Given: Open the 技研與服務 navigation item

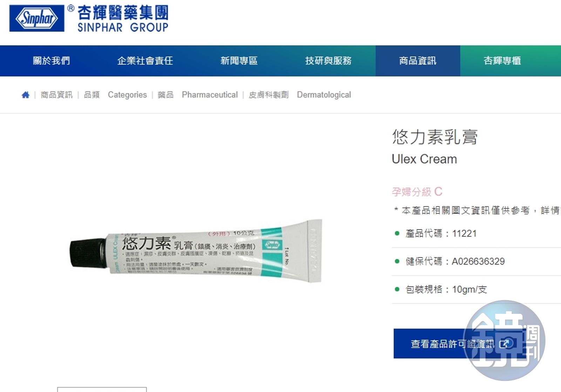Looking at the screenshot, I should (328, 61).
